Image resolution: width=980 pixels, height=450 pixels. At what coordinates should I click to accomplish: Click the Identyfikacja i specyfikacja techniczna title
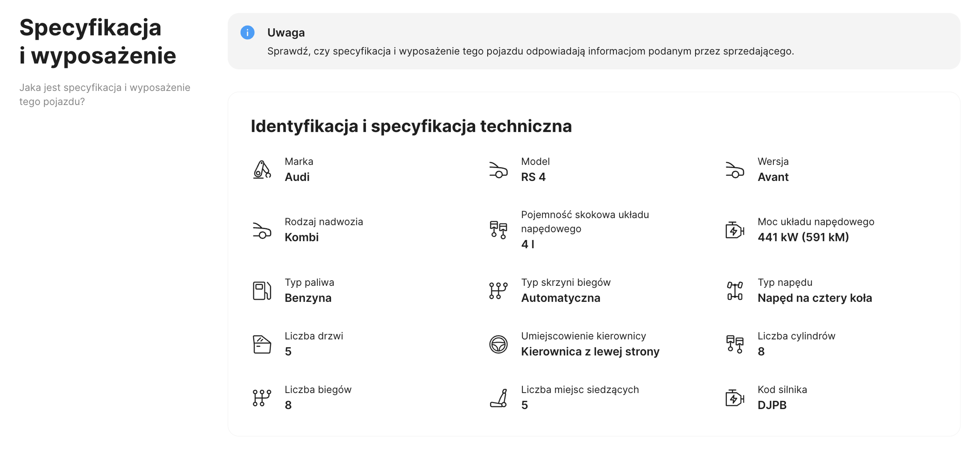pos(411,126)
